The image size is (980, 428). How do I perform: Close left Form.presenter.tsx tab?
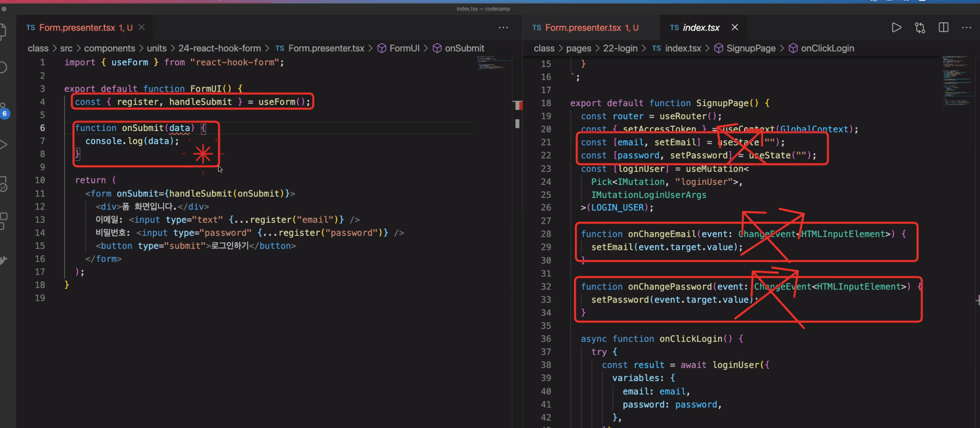pos(141,27)
